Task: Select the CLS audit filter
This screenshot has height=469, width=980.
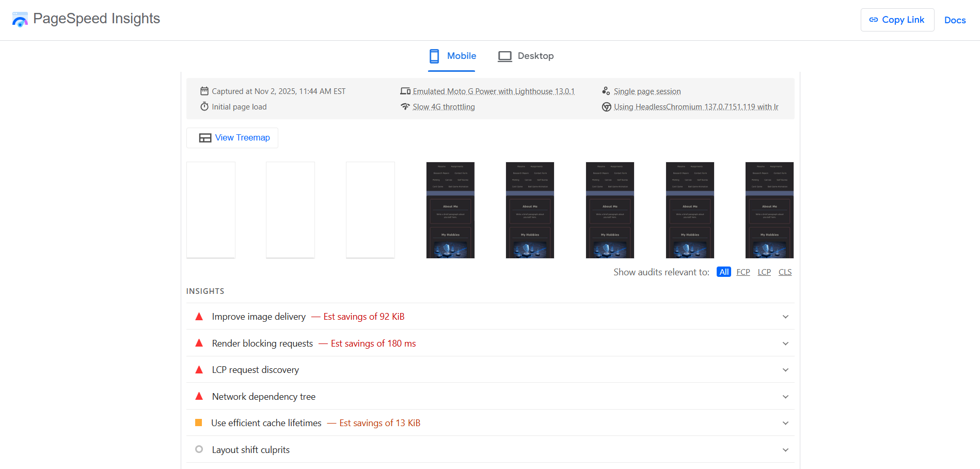Action: coord(785,272)
